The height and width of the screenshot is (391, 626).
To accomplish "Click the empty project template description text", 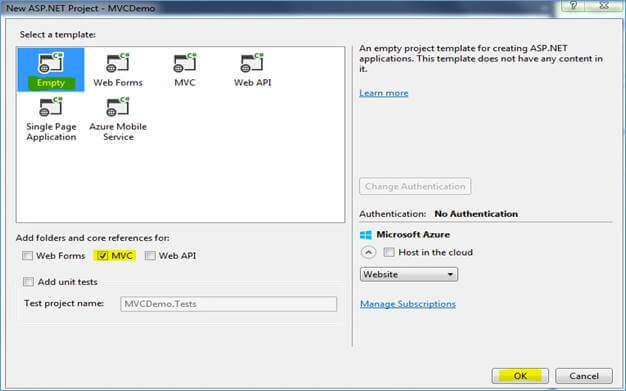I will pos(481,59).
